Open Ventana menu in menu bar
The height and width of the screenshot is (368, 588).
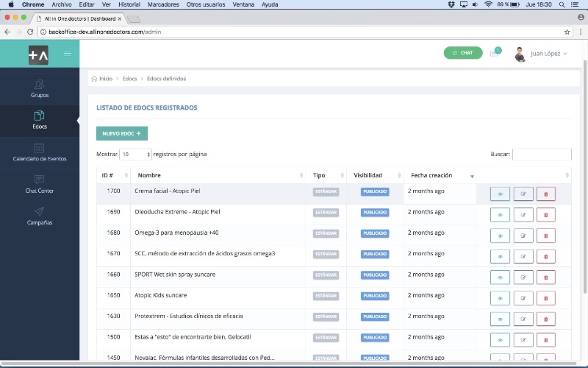(x=243, y=4)
